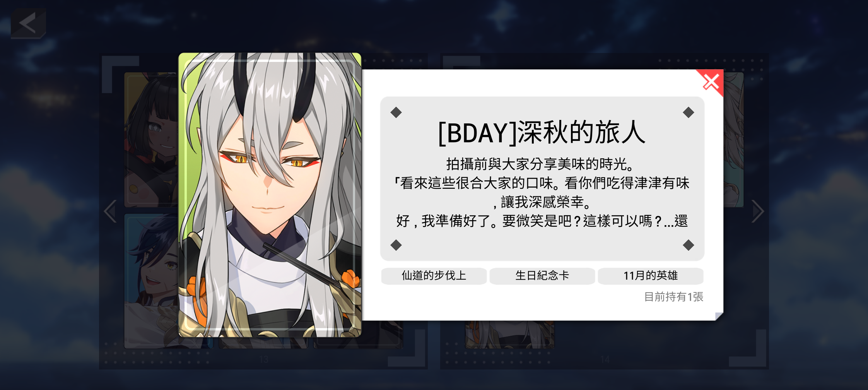Show next album page with right chevron
Image resolution: width=868 pixels, height=390 pixels.
click(757, 211)
